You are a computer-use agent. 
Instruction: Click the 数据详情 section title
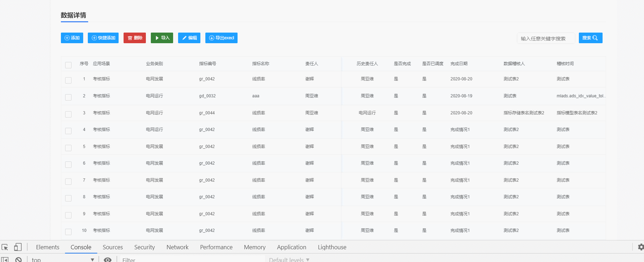tap(73, 15)
